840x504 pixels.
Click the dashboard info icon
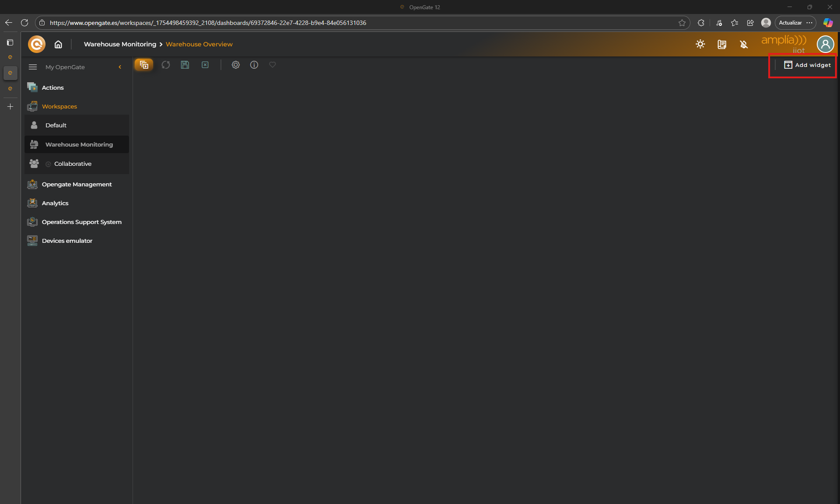point(254,65)
